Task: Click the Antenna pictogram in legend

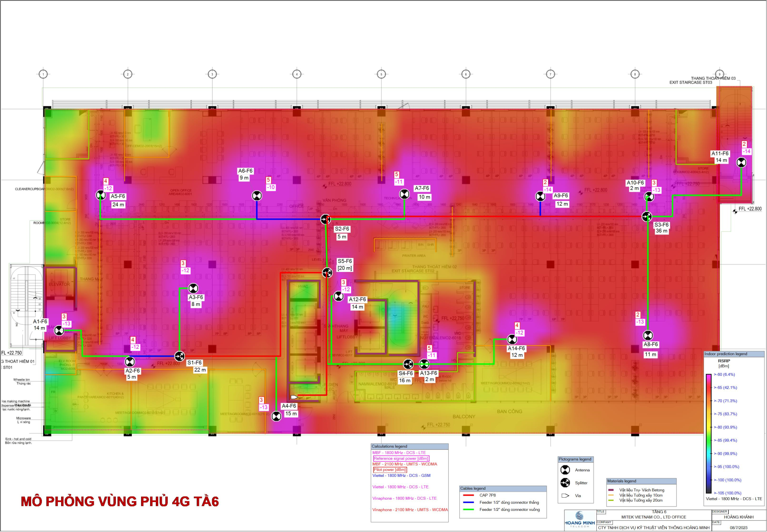Action: coord(565,470)
